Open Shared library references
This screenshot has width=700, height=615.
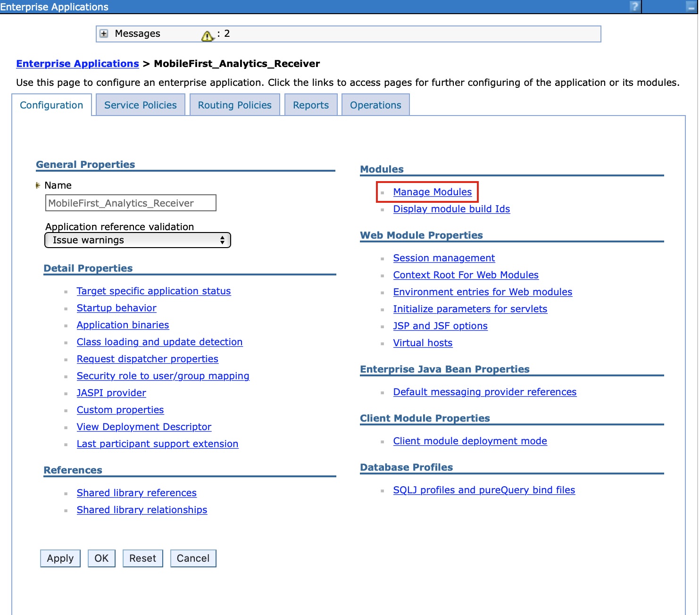(x=137, y=493)
